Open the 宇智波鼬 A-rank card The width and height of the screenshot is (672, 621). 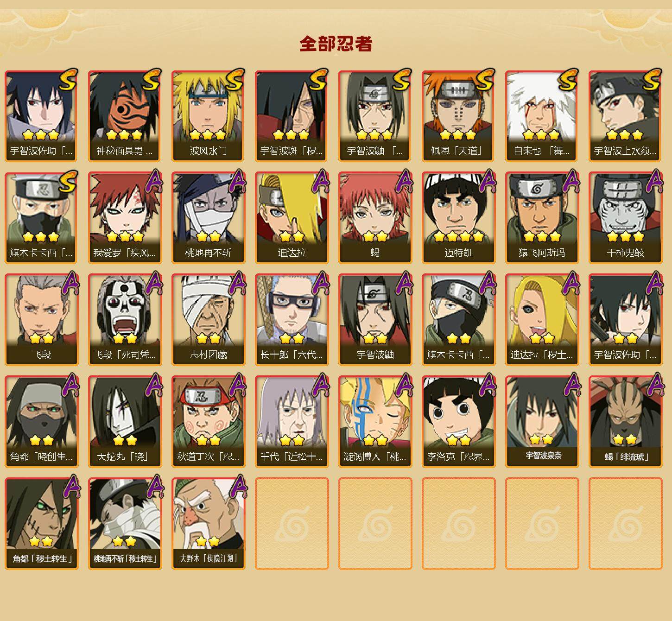click(x=375, y=320)
